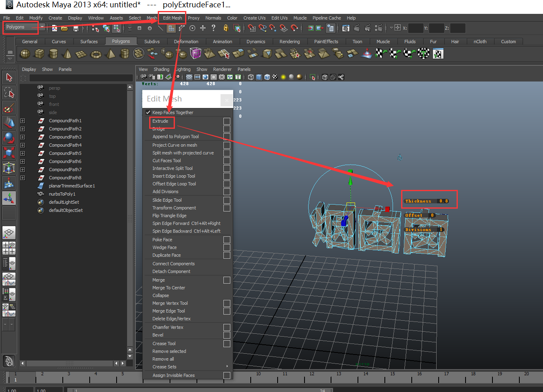Open Assign Invisible Faces options box

pos(227,375)
